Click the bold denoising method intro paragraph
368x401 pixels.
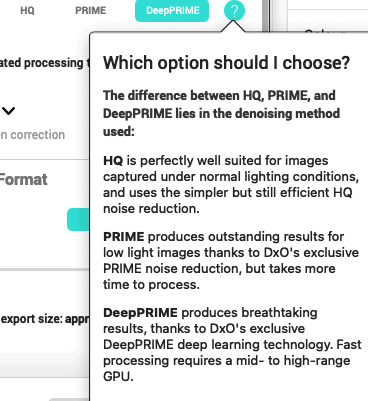[x=221, y=114]
